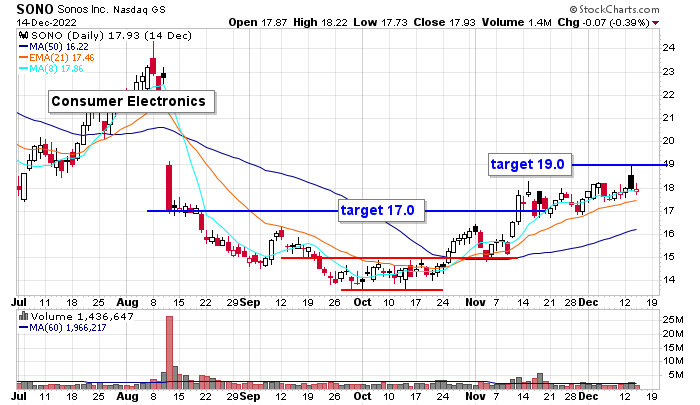This screenshot has width=700, height=405.
Task: Click the SONO ticker symbol title
Action: coord(35,9)
